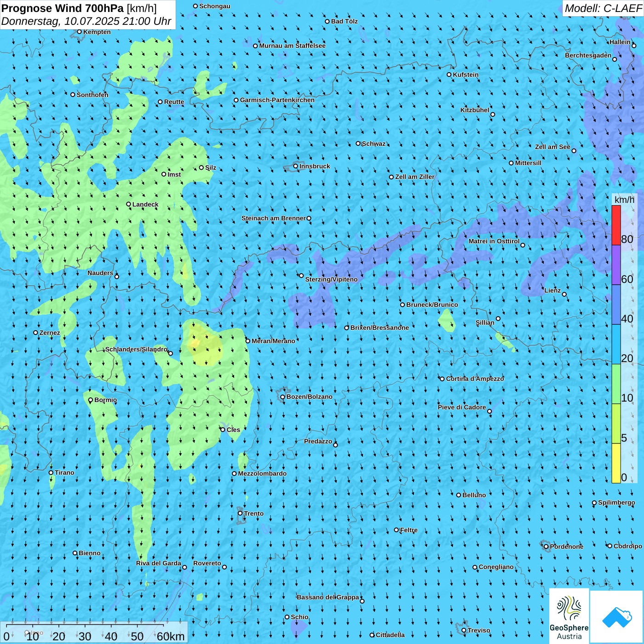Click the Trento city marker
The width and height of the screenshot is (644, 644).
[240, 513]
